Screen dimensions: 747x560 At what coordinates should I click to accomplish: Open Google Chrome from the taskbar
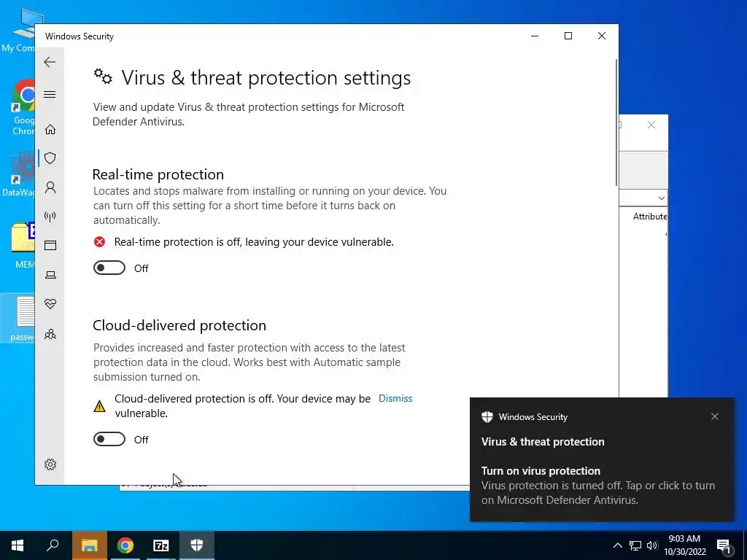pyautogui.click(x=125, y=545)
